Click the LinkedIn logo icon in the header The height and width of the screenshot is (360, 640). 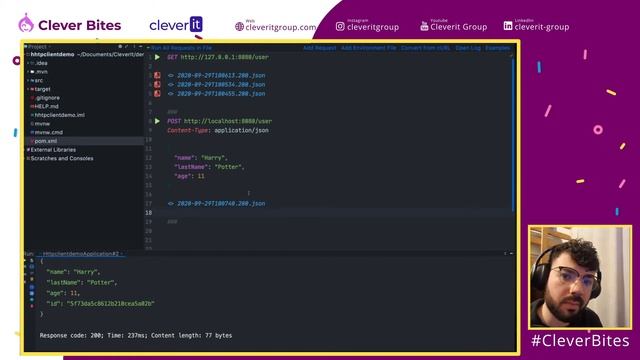(x=508, y=26)
